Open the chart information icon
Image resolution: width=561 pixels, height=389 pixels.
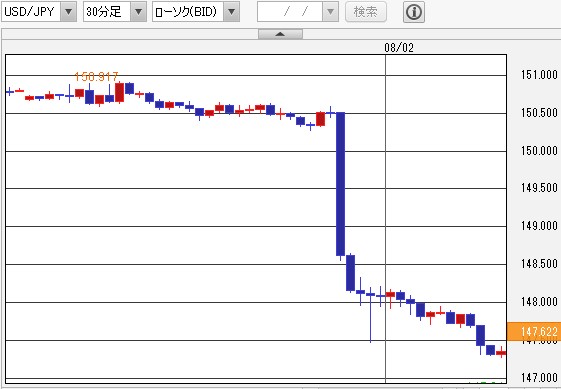[x=414, y=12]
